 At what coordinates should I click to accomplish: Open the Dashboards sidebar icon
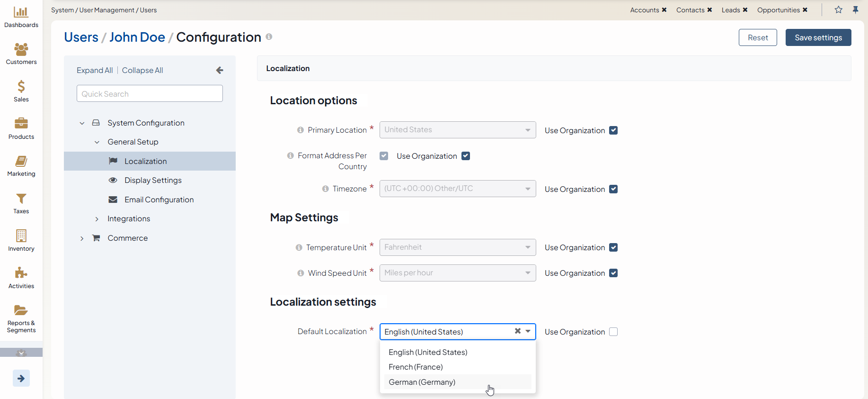[21, 17]
